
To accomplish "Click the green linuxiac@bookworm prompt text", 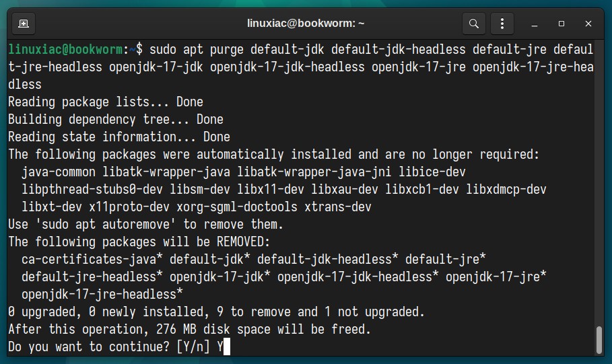I will 65,50.
